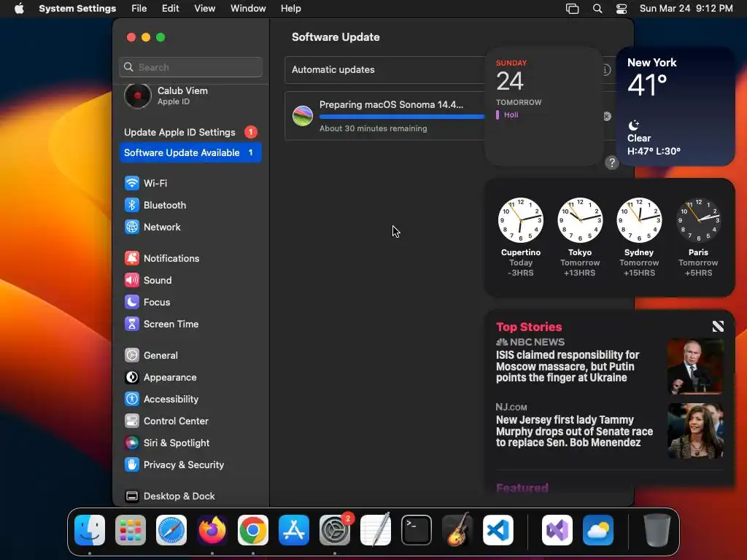747x560 pixels.
Task: Click Stage Manager icon in menu bar
Action: (x=572, y=9)
